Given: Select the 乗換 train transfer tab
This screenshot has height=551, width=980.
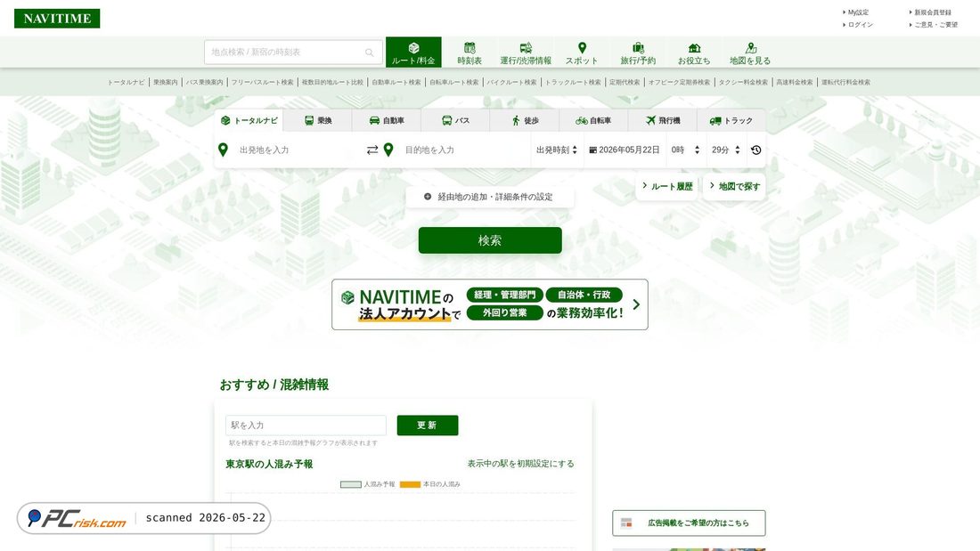Looking at the screenshot, I should tap(317, 120).
